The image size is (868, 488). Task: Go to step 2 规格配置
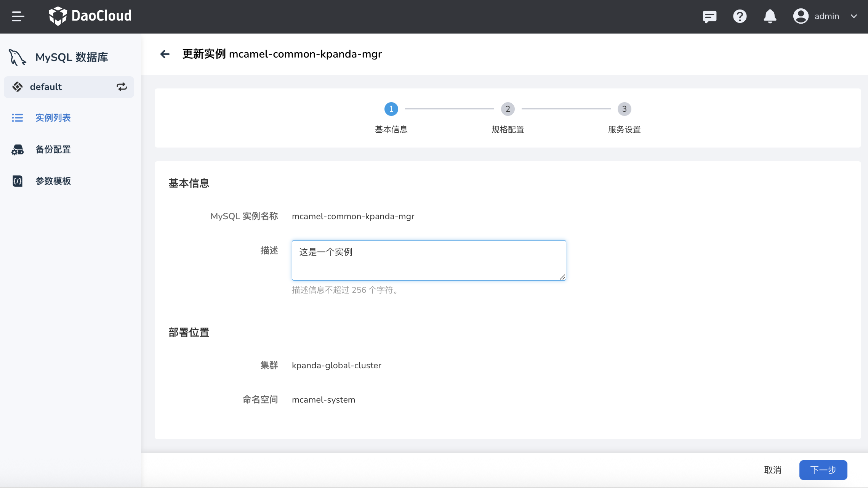[x=508, y=109]
